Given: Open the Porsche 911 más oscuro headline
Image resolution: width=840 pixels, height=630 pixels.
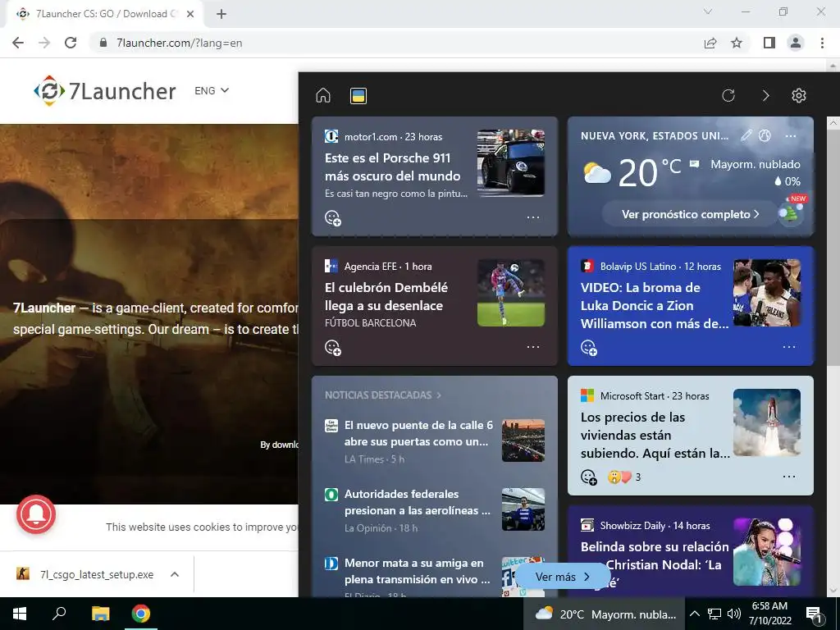Looking at the screenshot, I should pyautogui.click(x=393, y=167).
